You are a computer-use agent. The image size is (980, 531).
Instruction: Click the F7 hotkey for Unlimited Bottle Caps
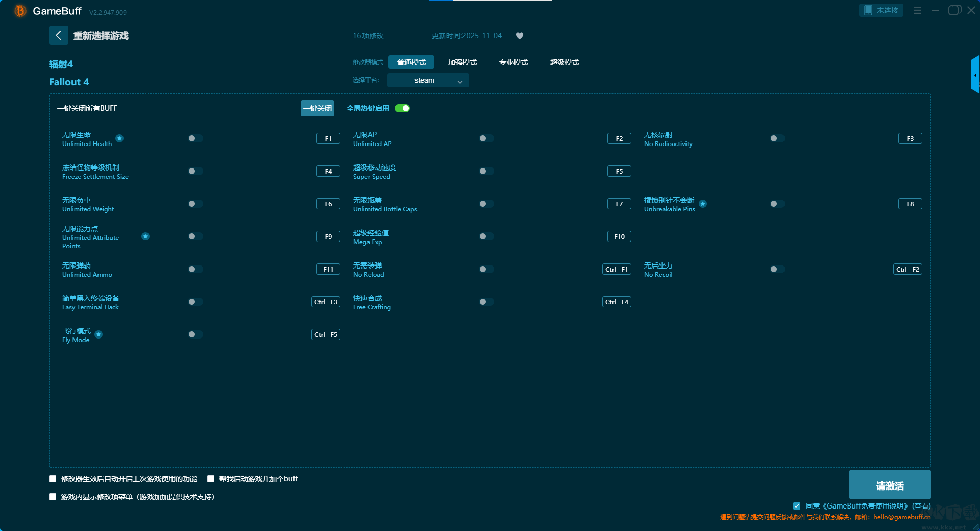point(619,204)
